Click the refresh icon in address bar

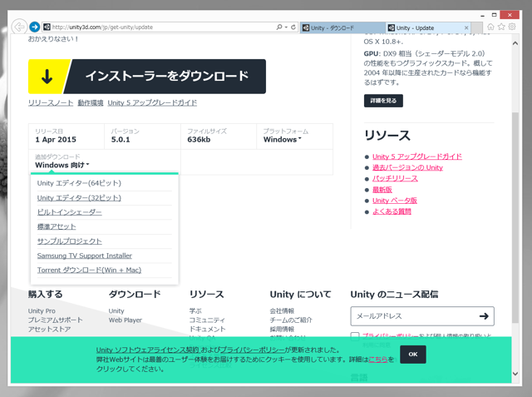click(293, 27)
